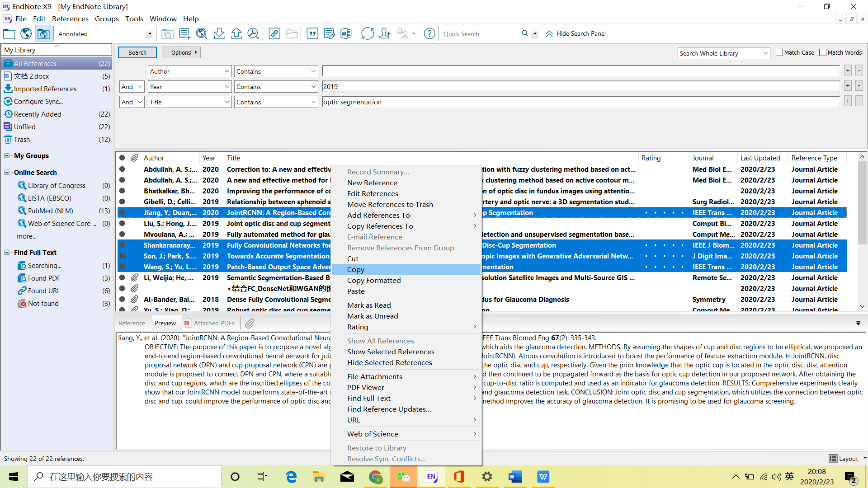Open the Open Link toolbar icon
This screenshot has width=868, height=488.
point(274,33)
